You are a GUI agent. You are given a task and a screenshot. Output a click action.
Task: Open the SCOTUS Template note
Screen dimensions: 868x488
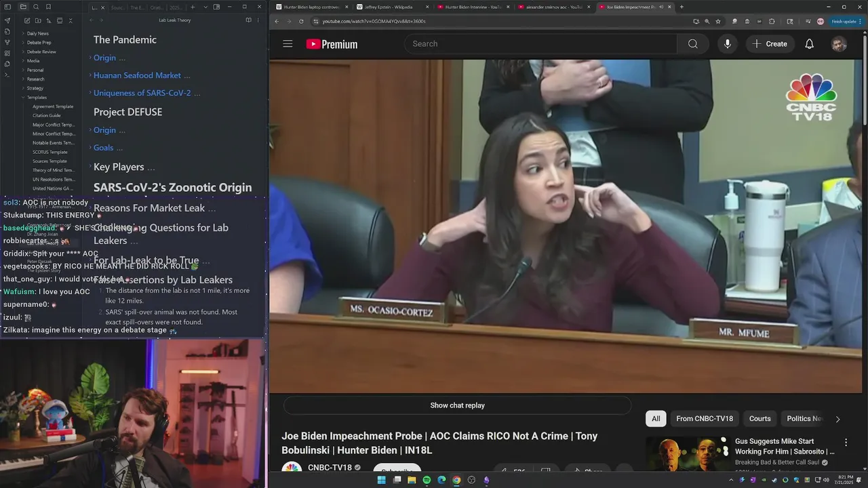point(50,152)
